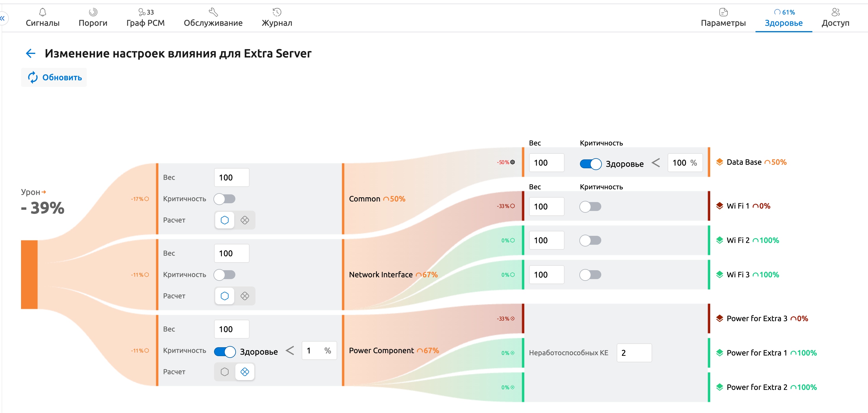This screenshot has height=413, width=868.
Task: Select hexagon calculation mode for Power Component
Action: [x=224, y=372]
